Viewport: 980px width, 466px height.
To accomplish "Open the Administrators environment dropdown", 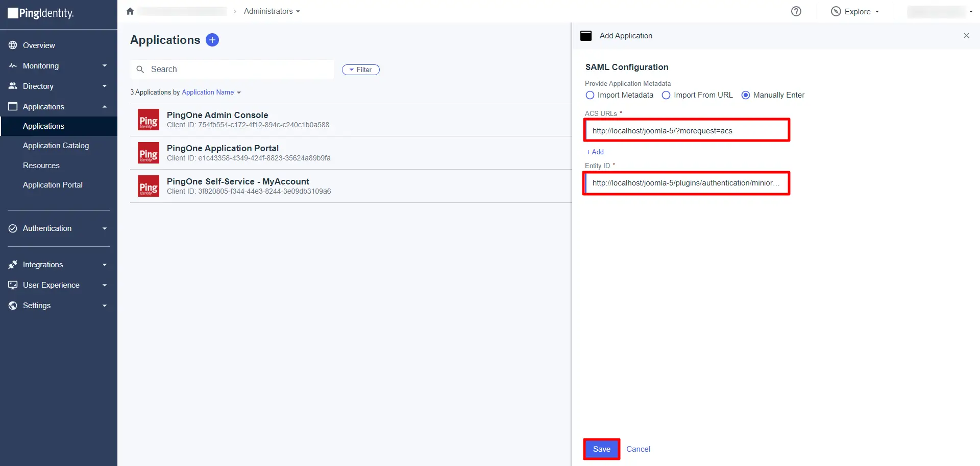I will 272,11.
